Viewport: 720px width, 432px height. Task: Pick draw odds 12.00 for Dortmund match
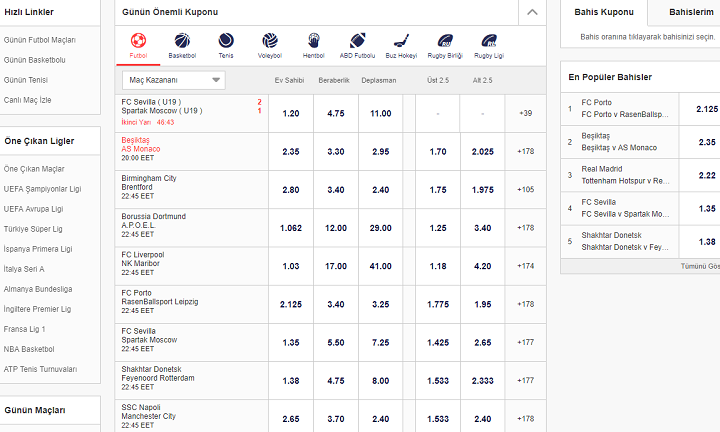point(336,228)
